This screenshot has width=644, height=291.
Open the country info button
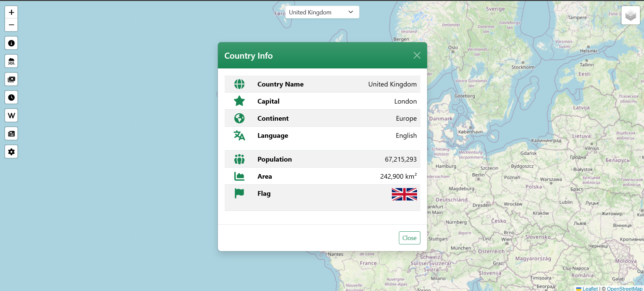click(11, 43)
